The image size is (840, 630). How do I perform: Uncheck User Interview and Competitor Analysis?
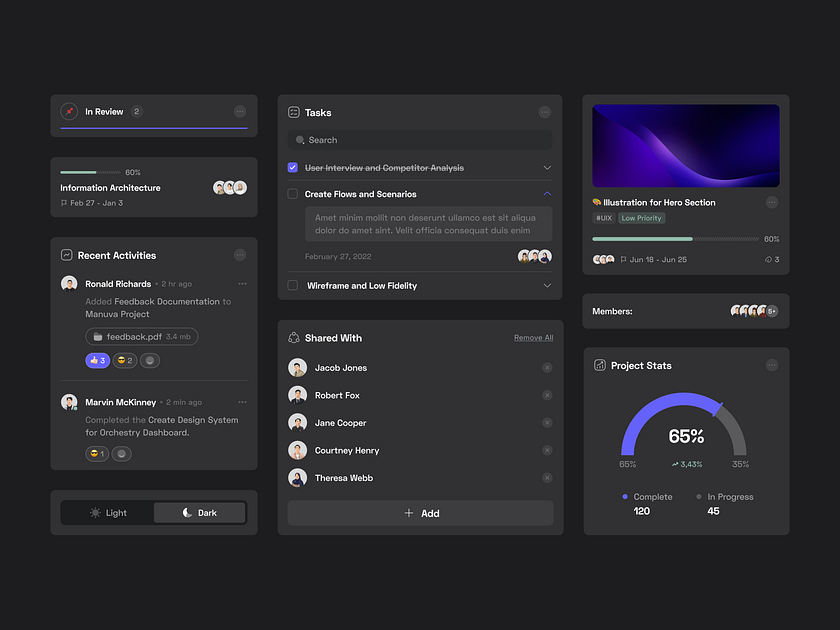pos(292,167)
